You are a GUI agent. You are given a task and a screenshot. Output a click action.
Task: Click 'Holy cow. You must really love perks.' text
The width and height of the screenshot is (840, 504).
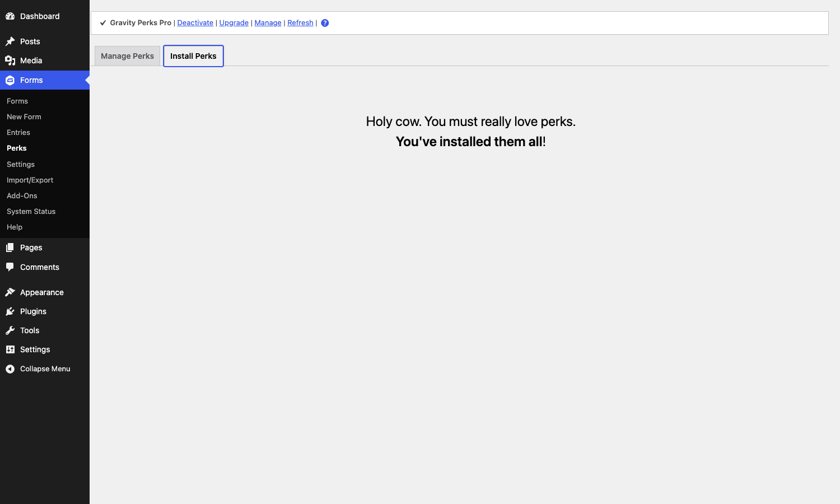[x=471, y=122]
